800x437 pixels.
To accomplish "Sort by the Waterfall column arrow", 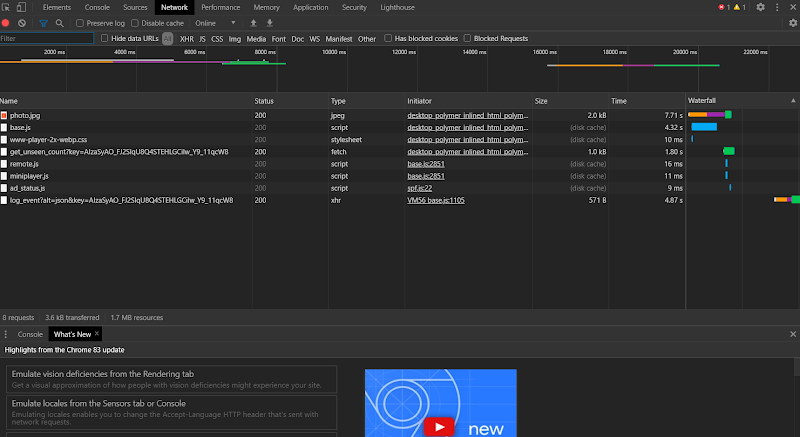I will (793, 101).
